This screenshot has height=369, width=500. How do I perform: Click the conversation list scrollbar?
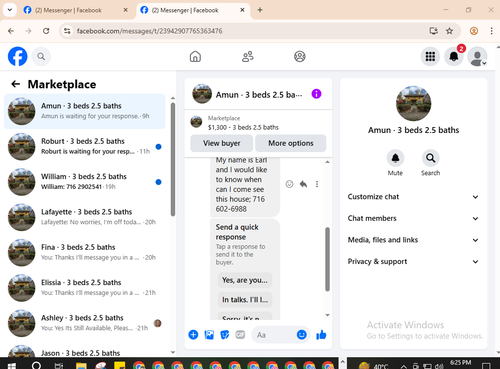coord(173,160)
